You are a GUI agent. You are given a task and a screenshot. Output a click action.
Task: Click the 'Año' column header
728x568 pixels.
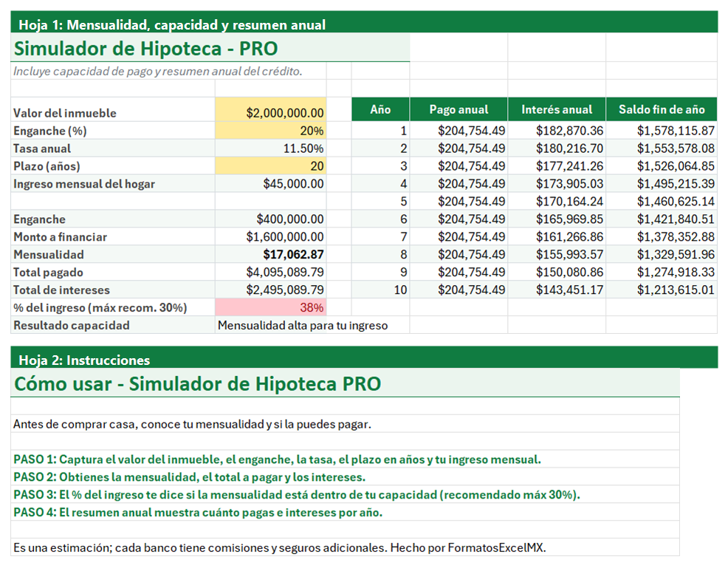380,109
